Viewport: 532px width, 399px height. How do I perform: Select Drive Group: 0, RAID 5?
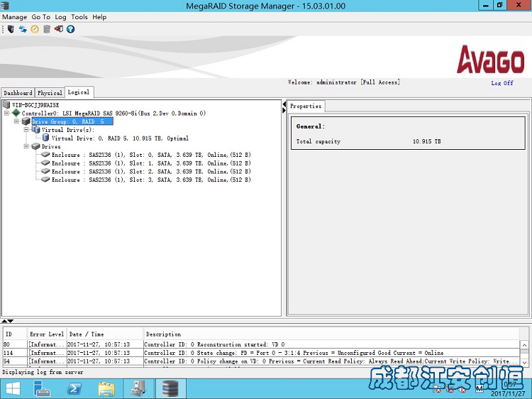click(72, 121)
